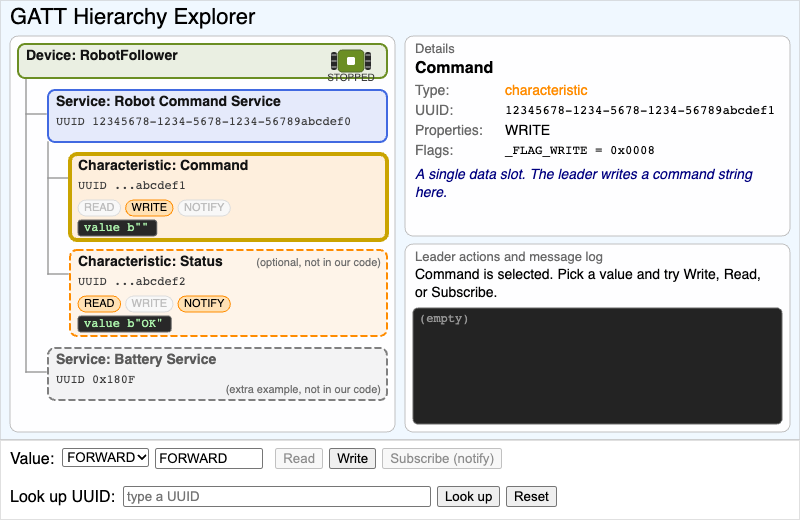800x522 pixels.
Task: Select the Robot Command Service node
Action: point(217,116)
